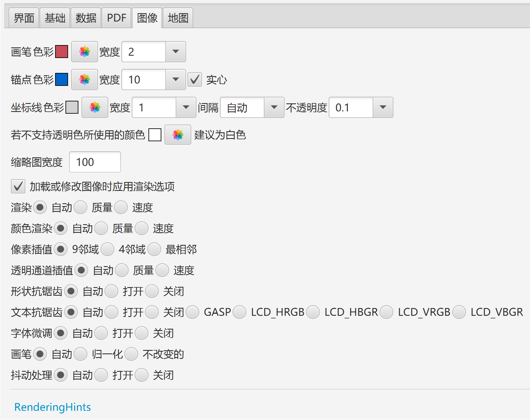Select 速度 for 渲染

[121, 207]
